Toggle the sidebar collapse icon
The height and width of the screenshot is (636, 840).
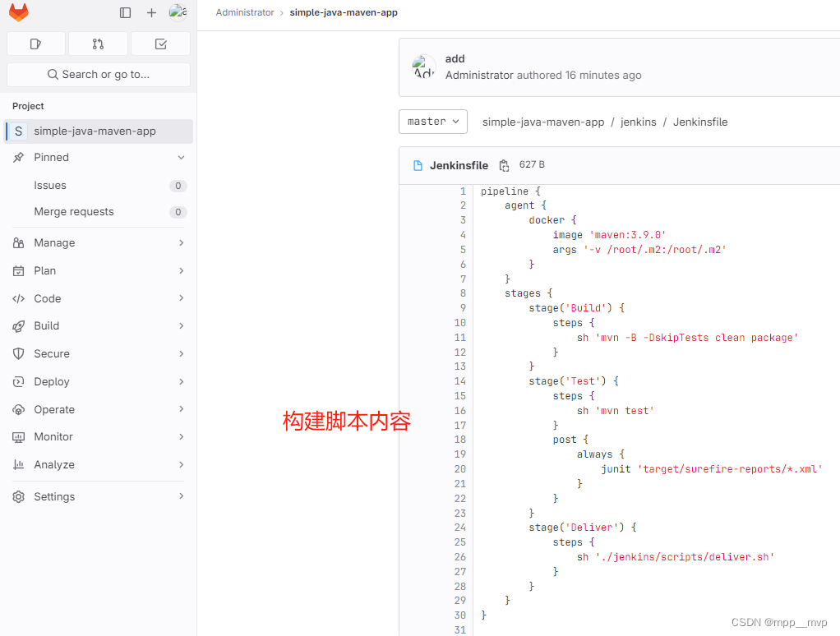pos(126,13)
